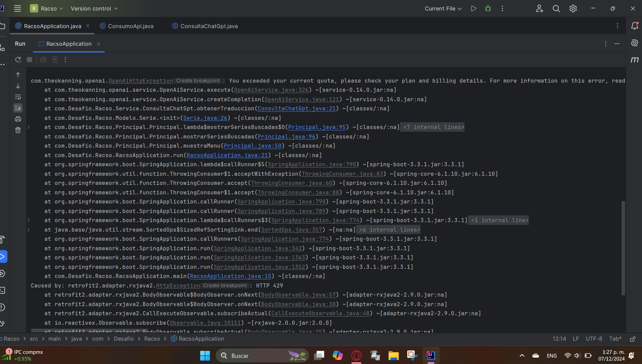Open Search Everywhere magnifier icon
642x364 pixels.
click(x=556, y=8)
